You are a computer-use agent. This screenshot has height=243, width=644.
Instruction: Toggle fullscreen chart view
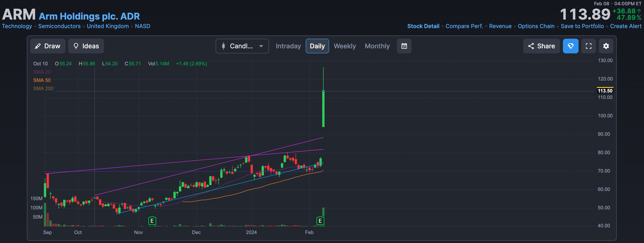click(x=588, y=46)
